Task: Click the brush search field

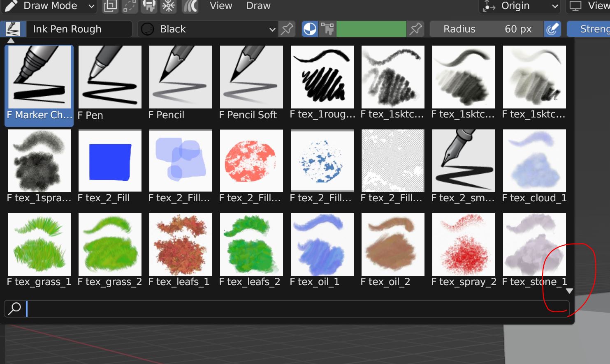Action: coord(287,309)
